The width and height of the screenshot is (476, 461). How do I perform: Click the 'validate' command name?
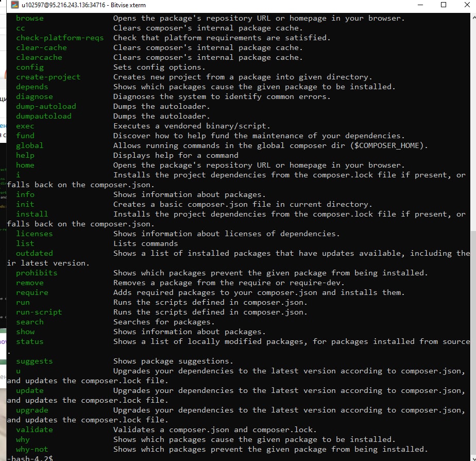pyautogui.click(x=35, y=430)
